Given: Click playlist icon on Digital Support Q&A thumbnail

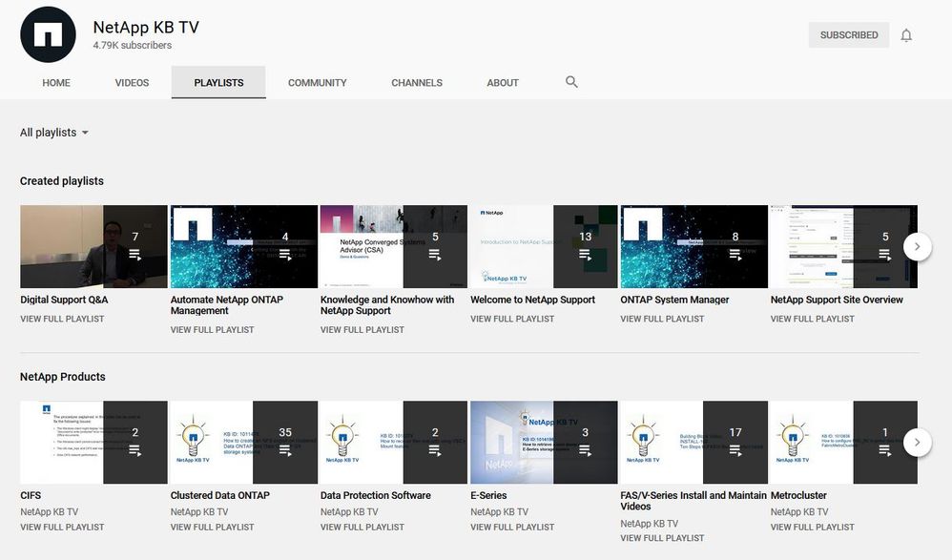Looking at the screenshot, I should pyautogui.click(x=135, y=255).
